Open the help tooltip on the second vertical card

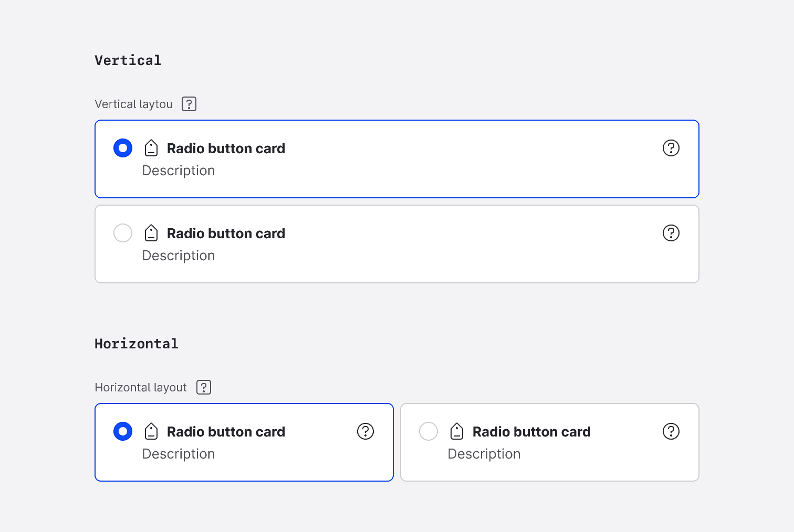pyautogui.click(x=671, y=232)
